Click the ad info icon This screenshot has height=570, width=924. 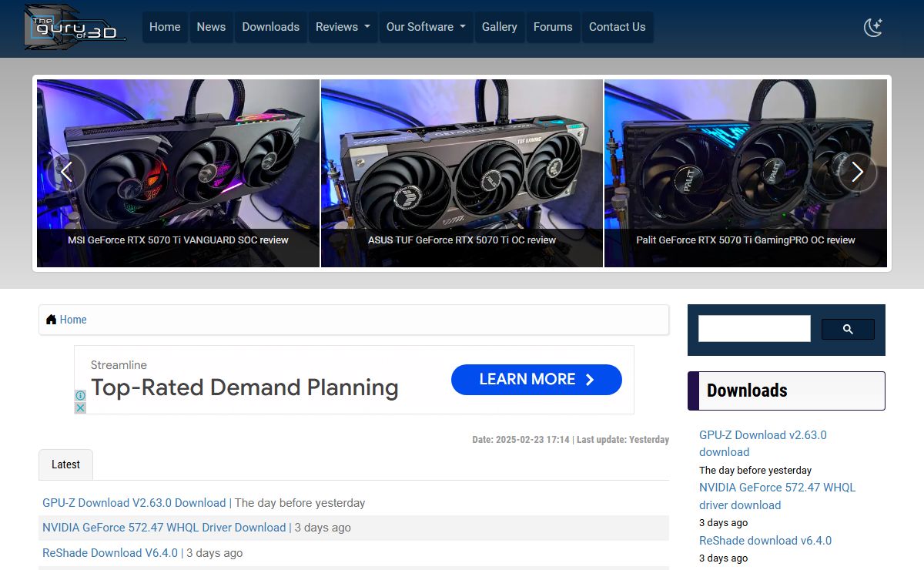80,395
